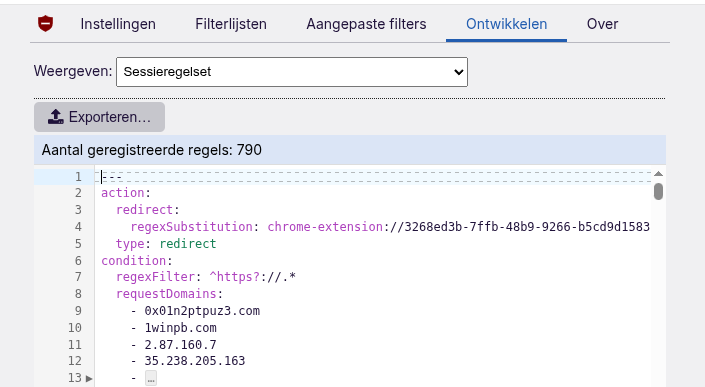Switch to the Filterlijsten tab
The width and height of the screenshot is (705, 387).
coord(231,24)
